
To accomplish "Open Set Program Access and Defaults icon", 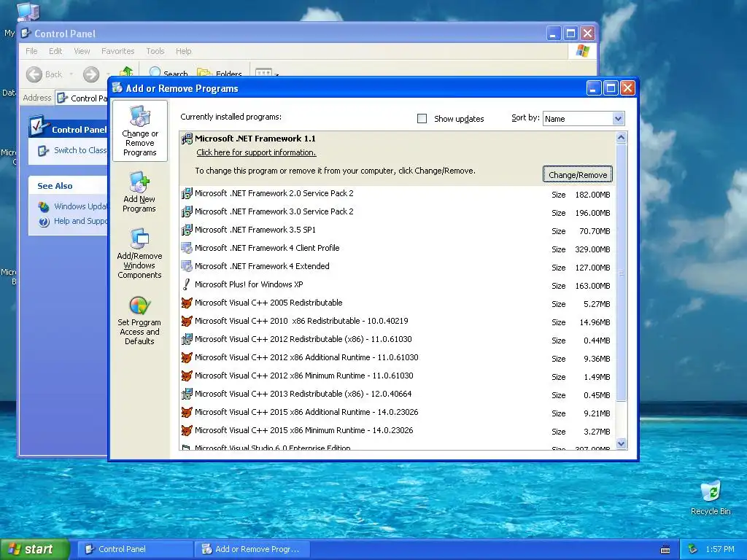I will (x=139, y=306).
